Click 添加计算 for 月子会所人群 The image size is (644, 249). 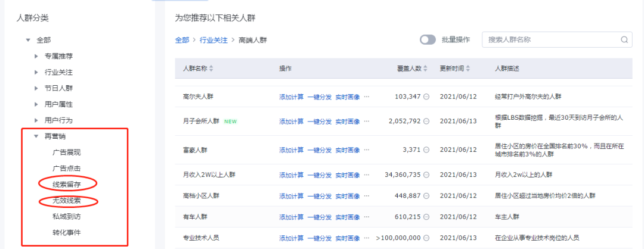point(291,121)
